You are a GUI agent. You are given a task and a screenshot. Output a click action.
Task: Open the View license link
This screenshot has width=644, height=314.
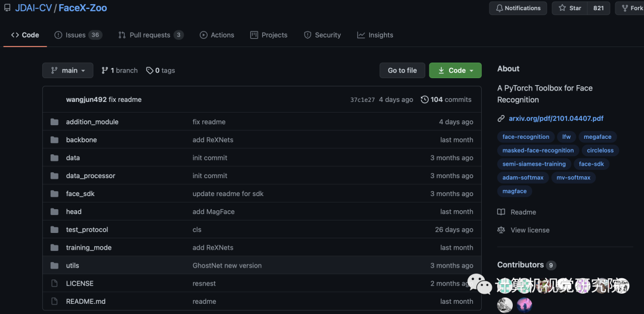[524, 230]
